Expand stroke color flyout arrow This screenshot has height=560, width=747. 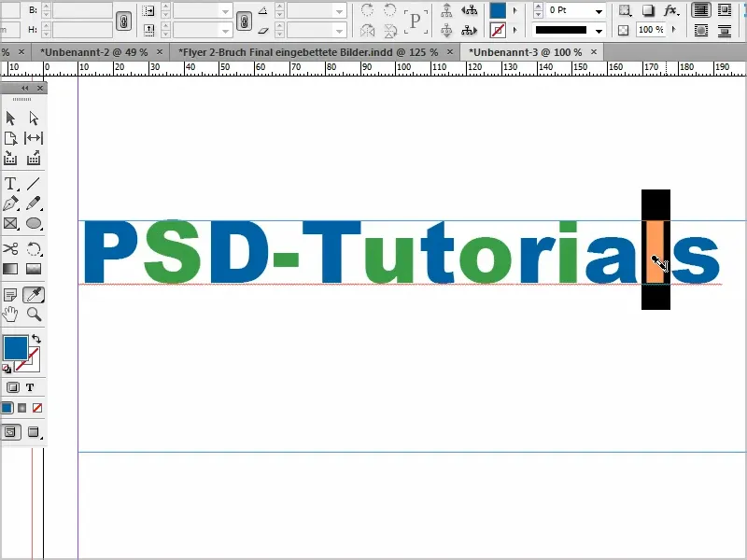[515, 30]
